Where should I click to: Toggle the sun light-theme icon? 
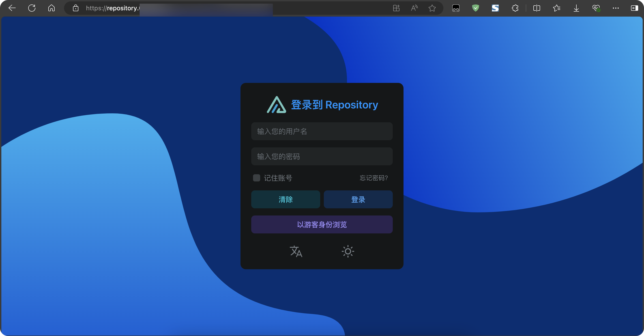pos(348,251)
